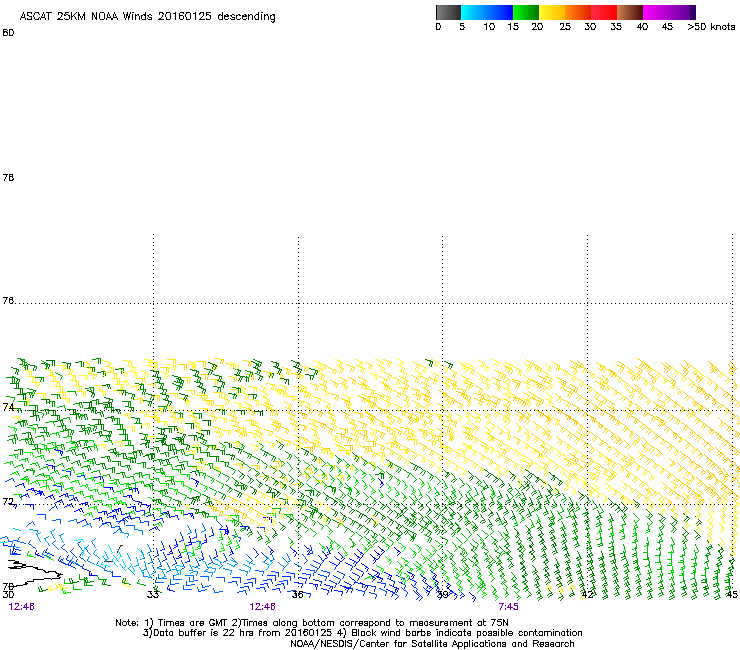Screen dimensions: 740x650
Task: Click the longitude label '45' on the bottom axis
Action: click(732, 594)
